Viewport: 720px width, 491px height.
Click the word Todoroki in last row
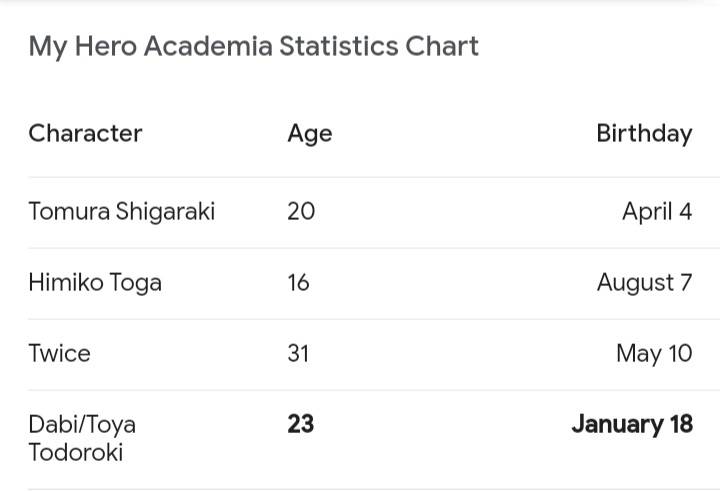coord(76,452)
